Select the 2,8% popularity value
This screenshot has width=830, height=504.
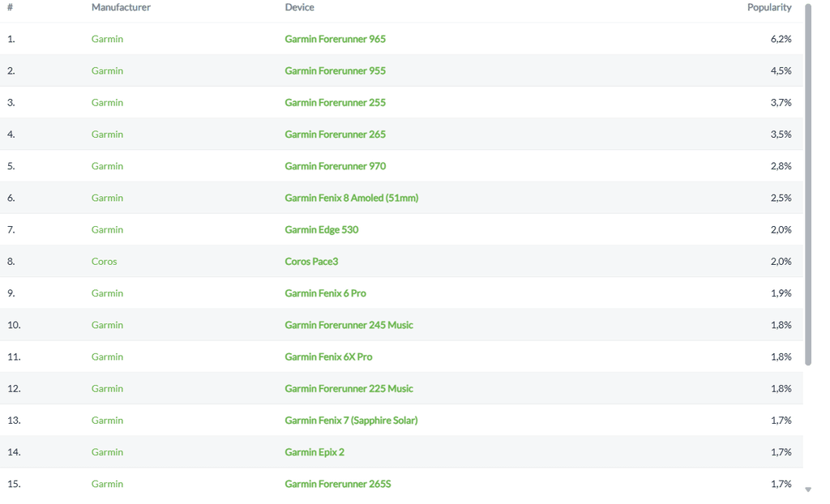click(781, 166)
